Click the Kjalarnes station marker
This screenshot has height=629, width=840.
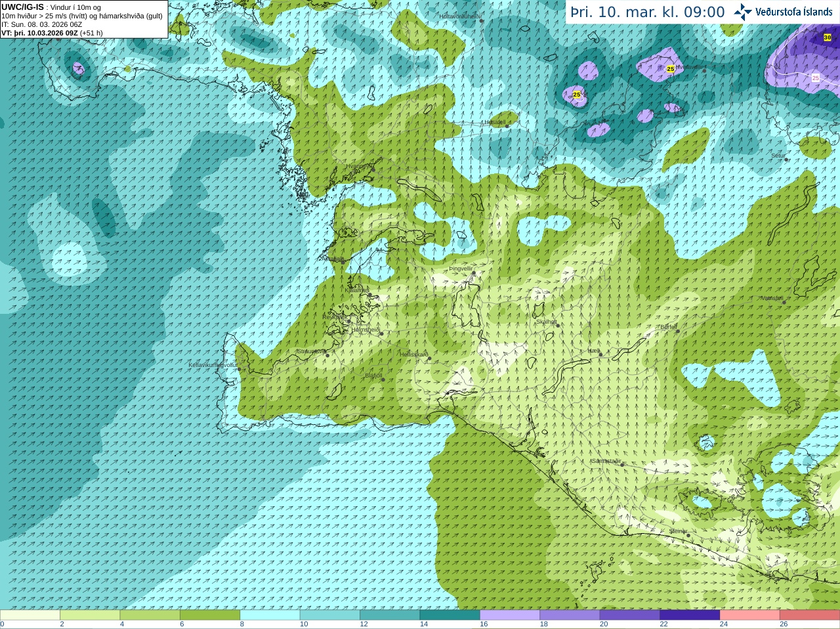pyautogui.click(x=371, y=295)
